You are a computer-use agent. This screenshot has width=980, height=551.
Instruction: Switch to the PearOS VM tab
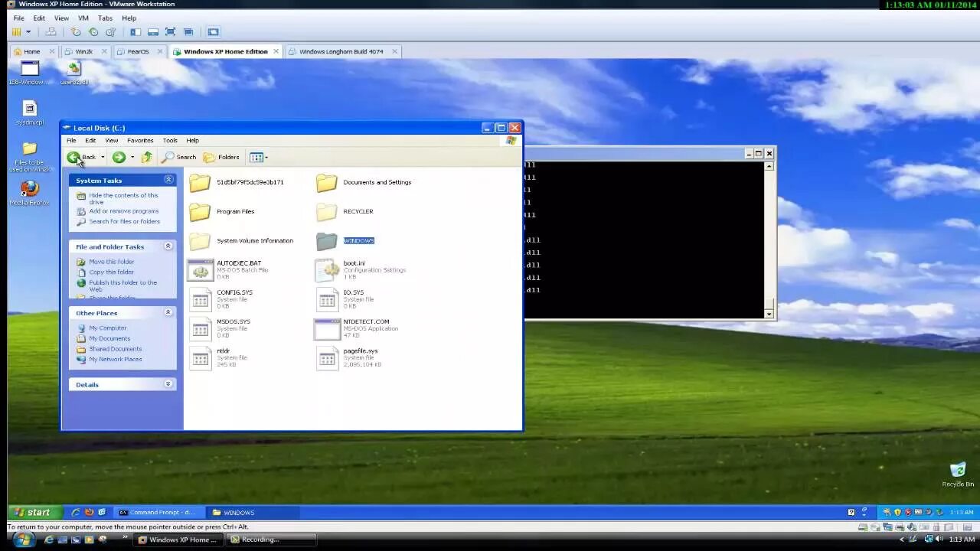pos(138,51)
